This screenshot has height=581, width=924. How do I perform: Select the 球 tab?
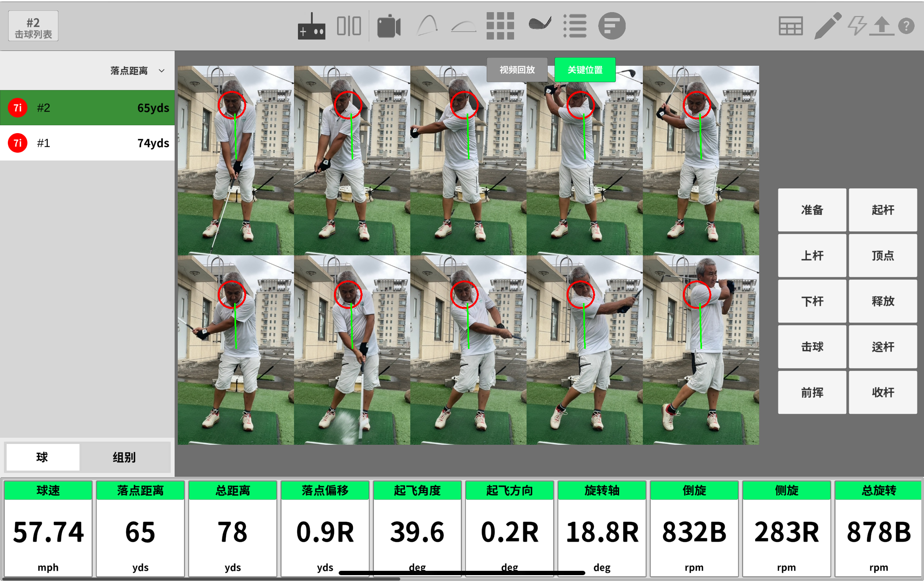[x=42, y=457]
